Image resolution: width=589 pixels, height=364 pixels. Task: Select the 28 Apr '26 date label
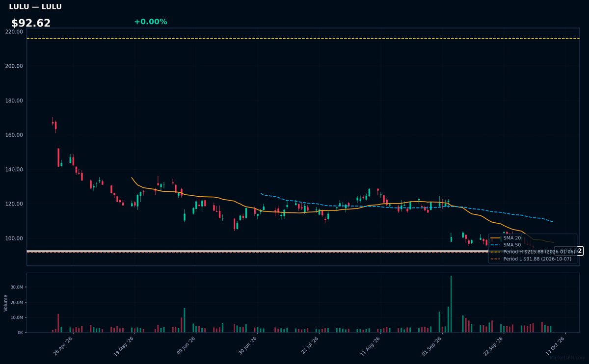(x=63, y=345)
